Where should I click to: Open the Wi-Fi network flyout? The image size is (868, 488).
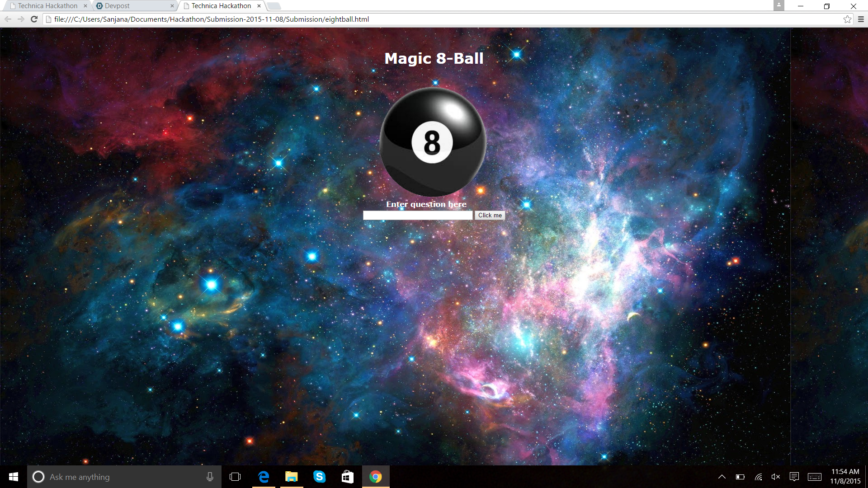coord(758,477)
